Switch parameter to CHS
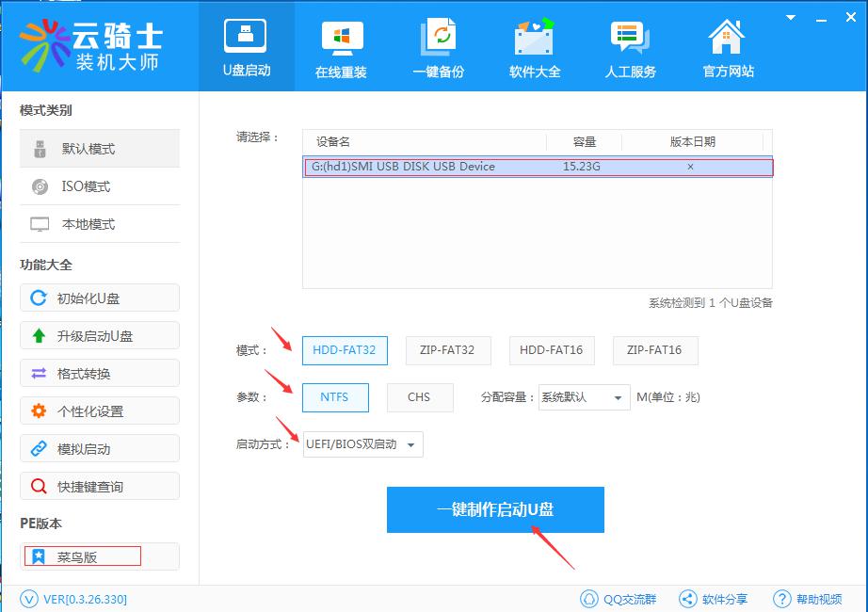 click(420, 397)
